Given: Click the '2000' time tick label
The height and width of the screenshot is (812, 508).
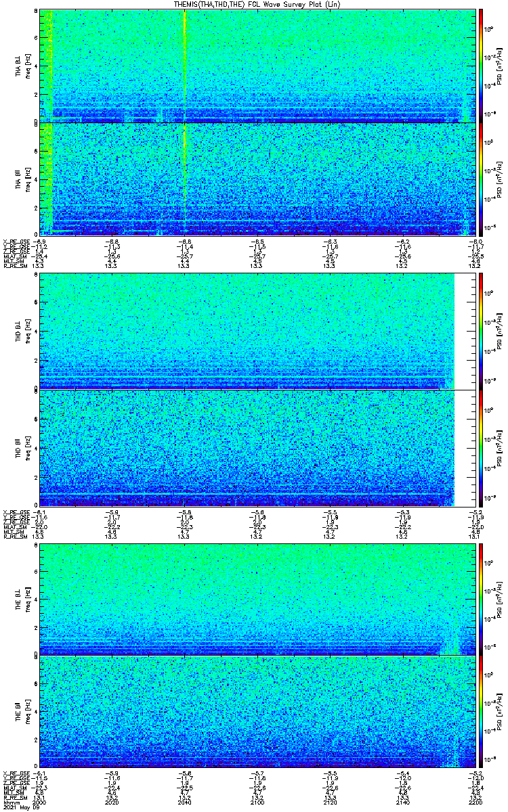Looking at the screenshot, I should [x=41, y=802].
